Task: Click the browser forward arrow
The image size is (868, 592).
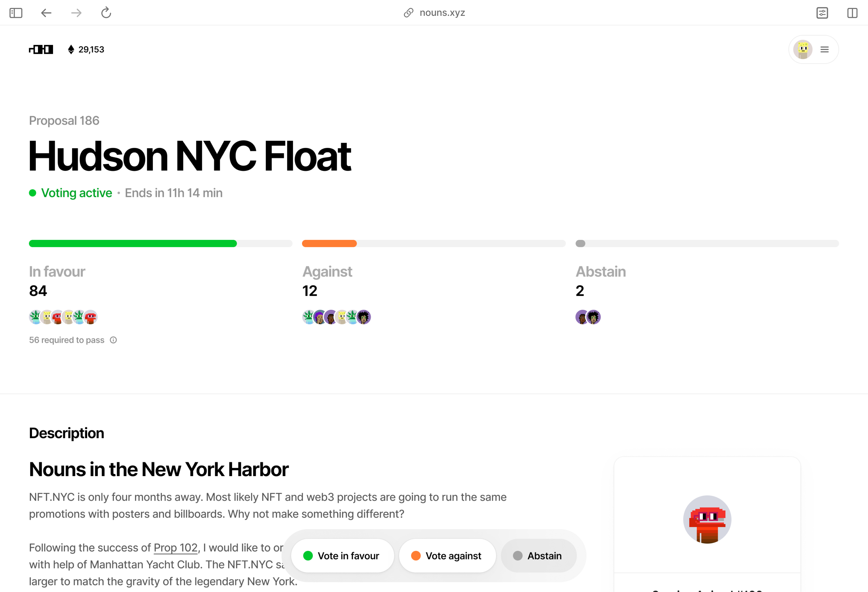Action: click(76, 13)
